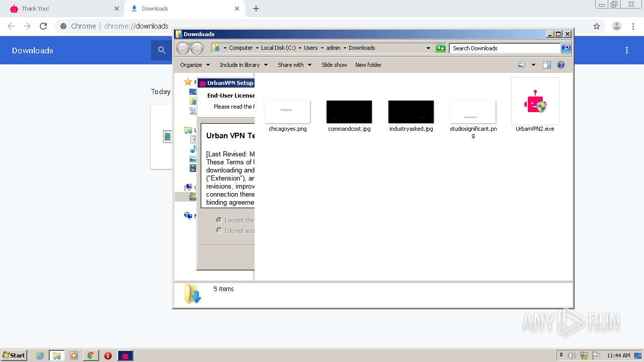Open Downloads page more actions menu

tap(627, 50)
